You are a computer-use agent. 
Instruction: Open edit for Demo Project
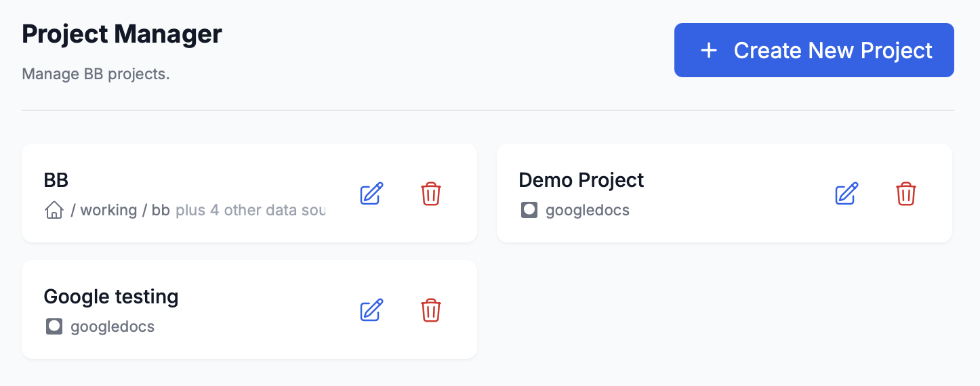pyautogui.click(x=846, y=194)
